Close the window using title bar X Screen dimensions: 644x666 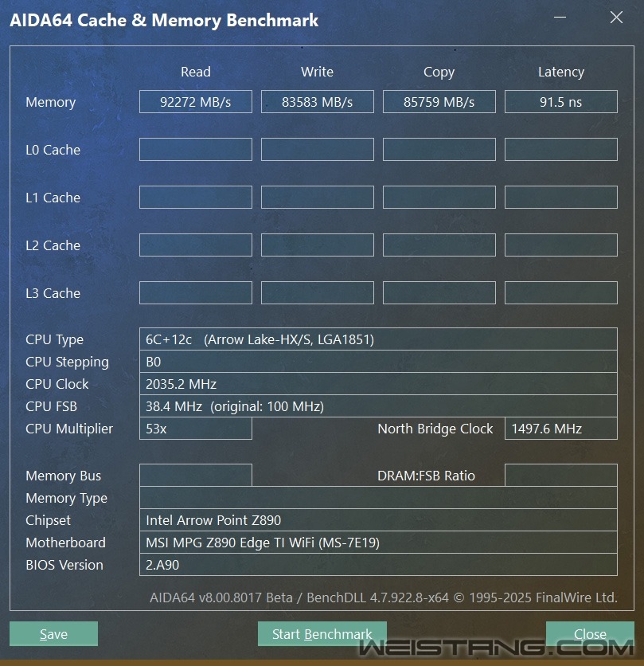[616, 18]
